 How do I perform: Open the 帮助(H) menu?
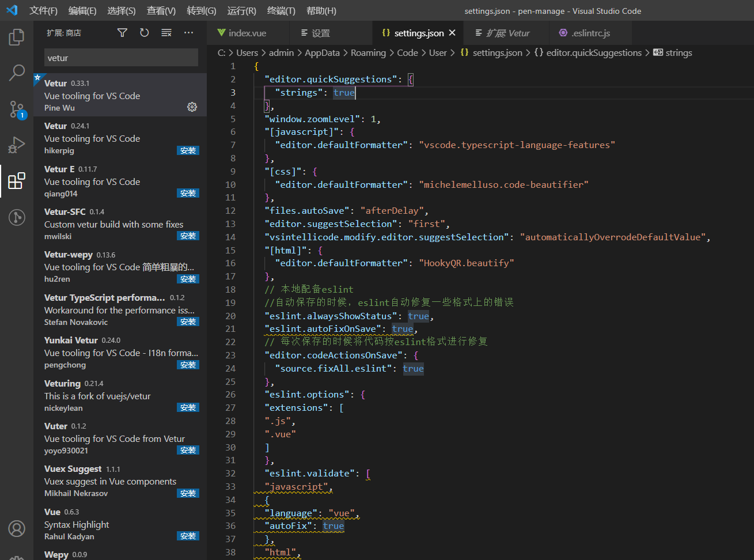(x=321, y=11)
